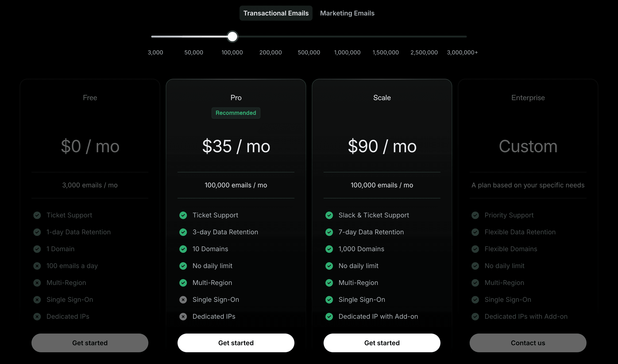Click the email volume slider handle
618x364 pixels.
coord(232,37)
